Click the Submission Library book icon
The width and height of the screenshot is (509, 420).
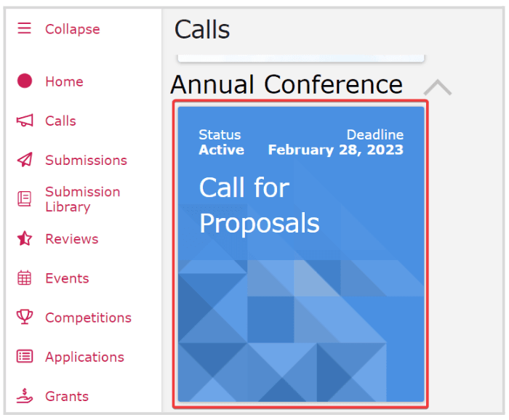coord(24,199)
